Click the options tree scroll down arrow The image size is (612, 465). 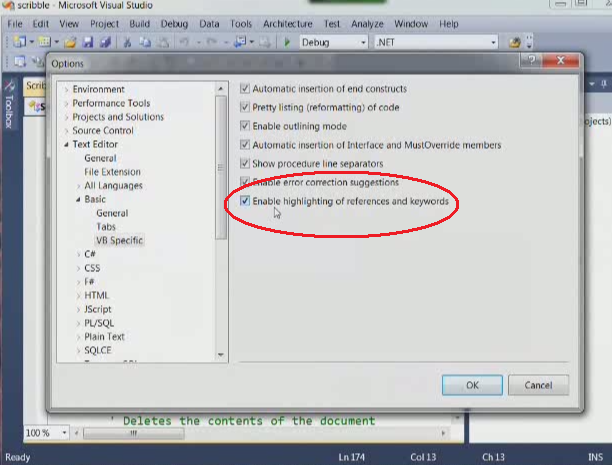click(x=221, y=355)
